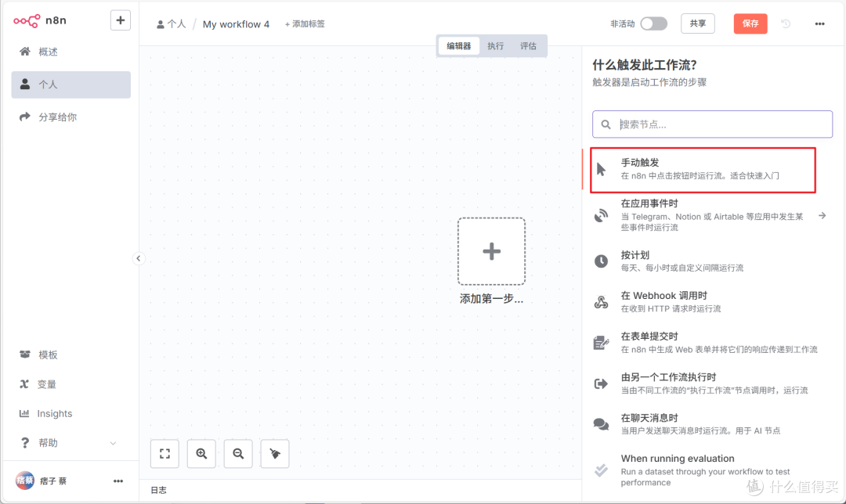Open 模板 templates page
Image resolution: width=846 pixels, height=504 pixels.
70,355
